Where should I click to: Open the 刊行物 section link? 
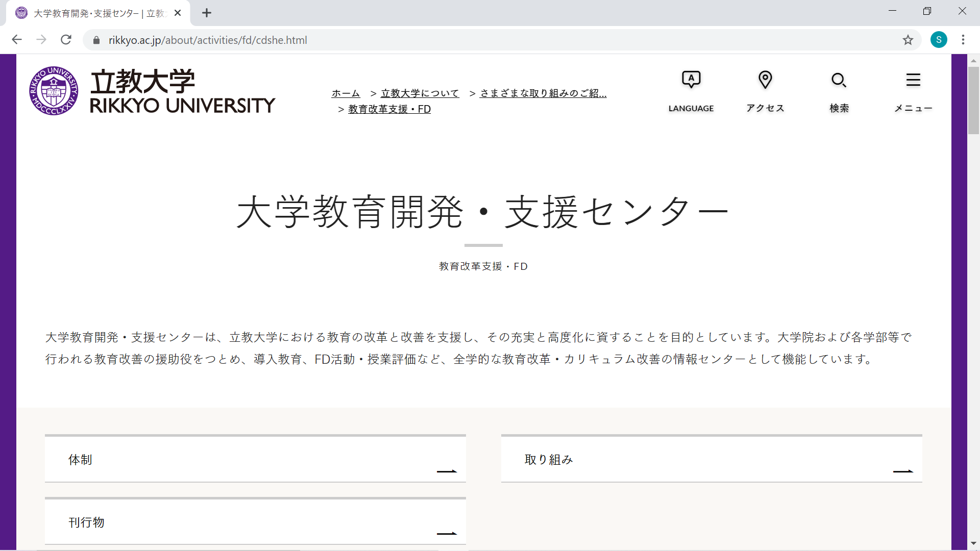pyautogui.click(x=255, y=521)
